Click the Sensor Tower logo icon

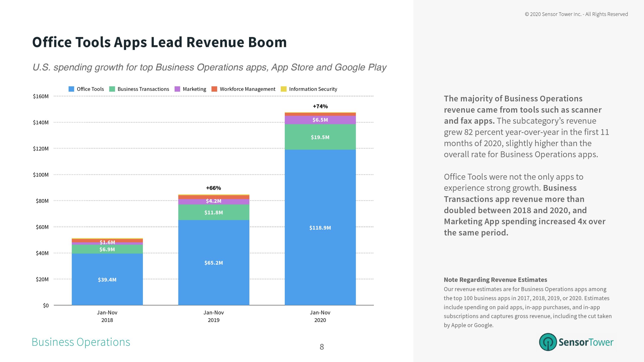click(548, 342)
